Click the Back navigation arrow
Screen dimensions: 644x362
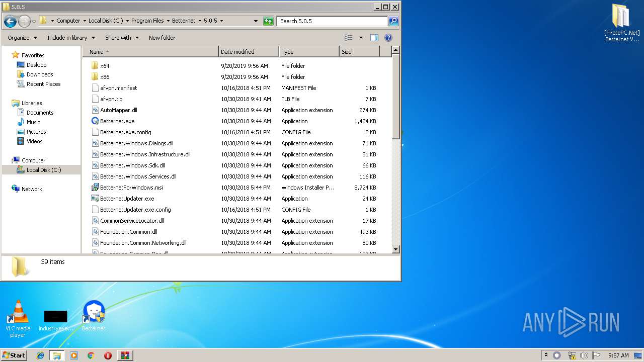pyautogui.click(x=10, y=21)
